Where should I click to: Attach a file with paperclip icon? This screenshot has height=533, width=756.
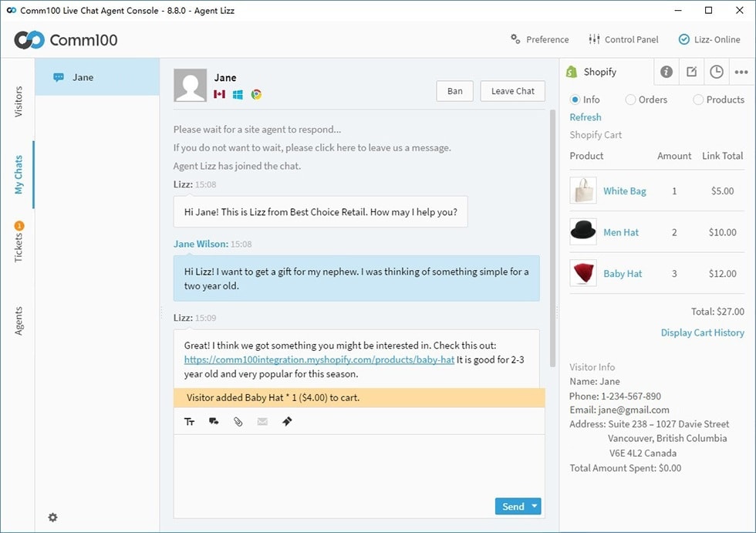[238, 422]
